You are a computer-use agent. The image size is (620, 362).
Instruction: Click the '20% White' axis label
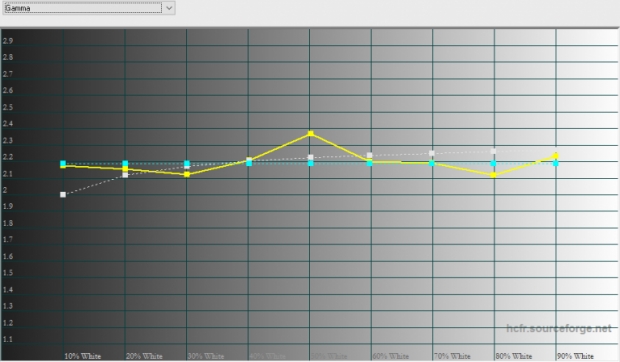[x=144, y=356]
